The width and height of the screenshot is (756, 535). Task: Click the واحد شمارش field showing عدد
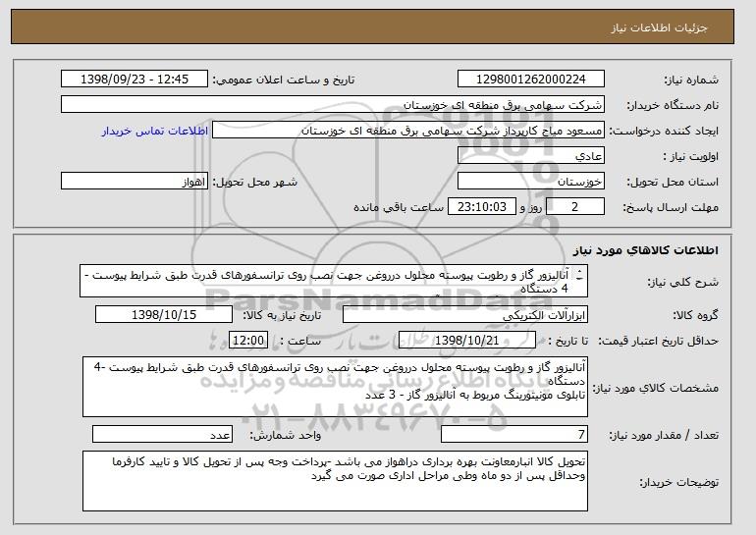162,434
